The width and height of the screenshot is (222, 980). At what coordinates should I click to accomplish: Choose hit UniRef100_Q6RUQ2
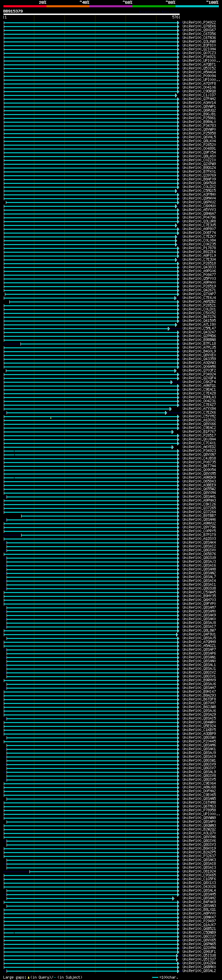click(199, 110)
